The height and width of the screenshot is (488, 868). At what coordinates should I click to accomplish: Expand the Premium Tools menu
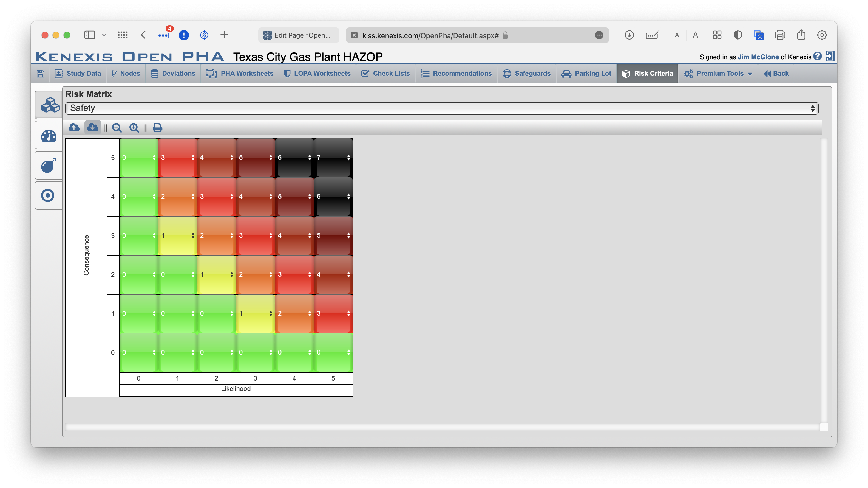point(718,74)
